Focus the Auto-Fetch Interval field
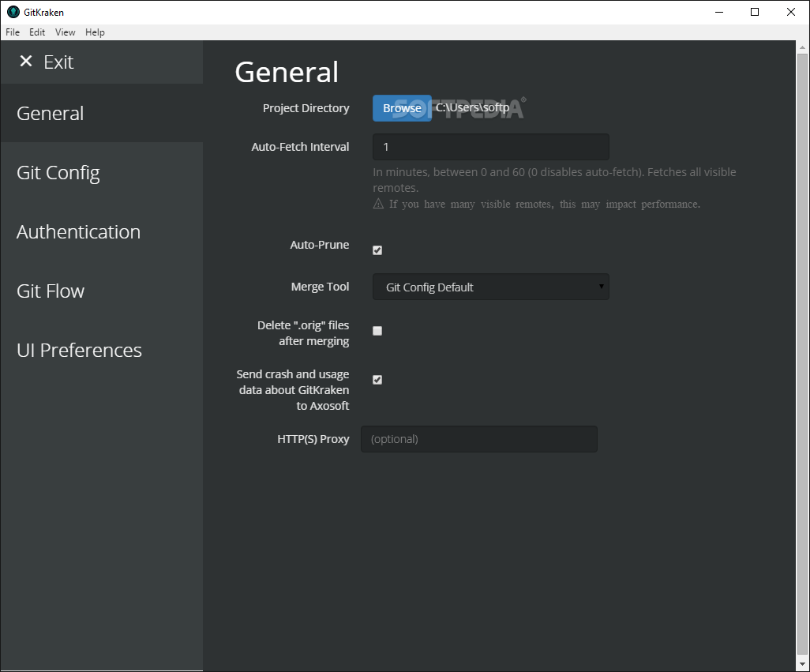 (x=491, y=147)
